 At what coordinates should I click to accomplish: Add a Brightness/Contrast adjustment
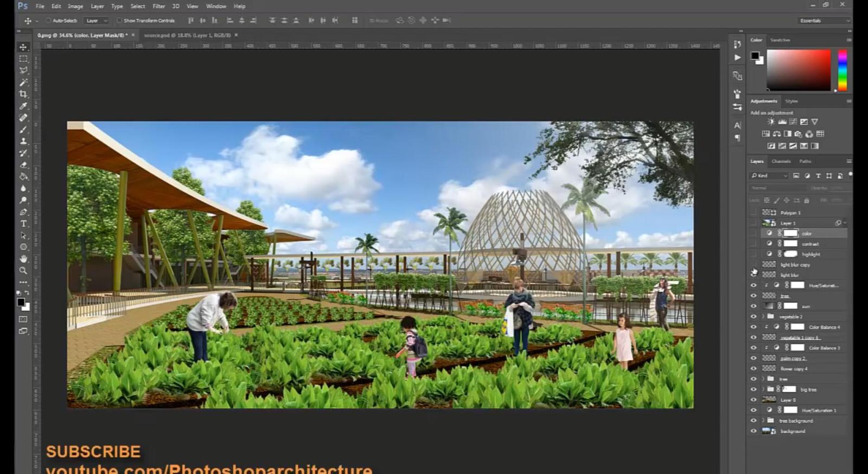click(x=771, y=122)
